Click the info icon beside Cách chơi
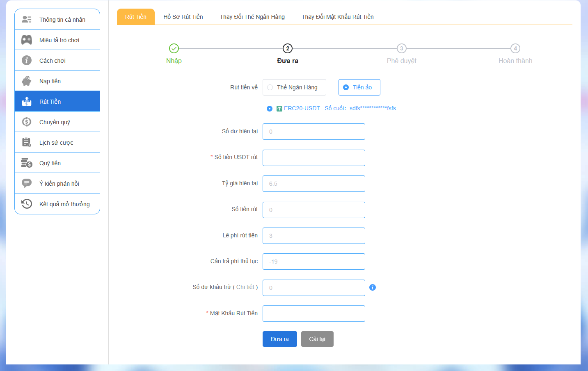This screenshot has width=588, height=371. click(27, 60)
